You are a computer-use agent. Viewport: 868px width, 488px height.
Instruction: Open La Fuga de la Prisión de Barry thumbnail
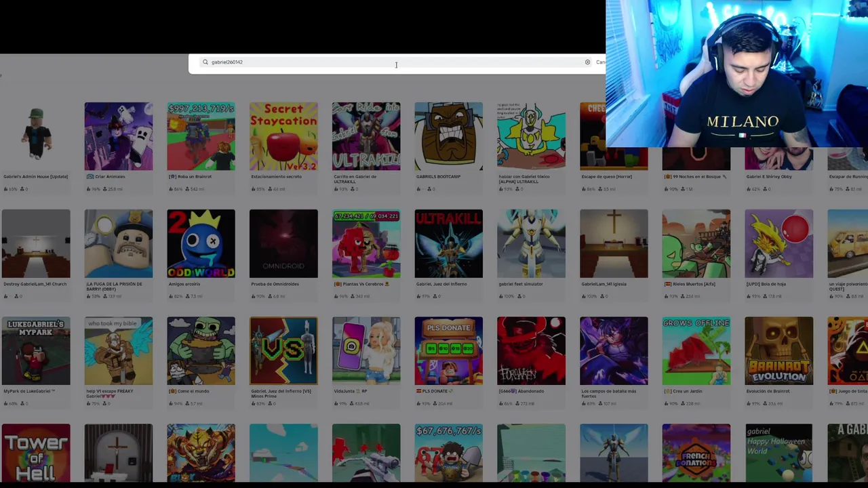click(x=119, y=243)
